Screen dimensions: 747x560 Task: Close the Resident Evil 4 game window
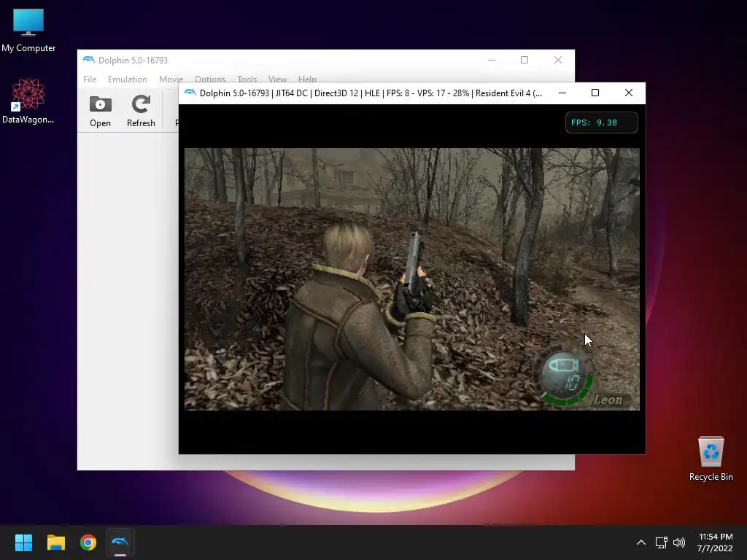click(629, 93)
